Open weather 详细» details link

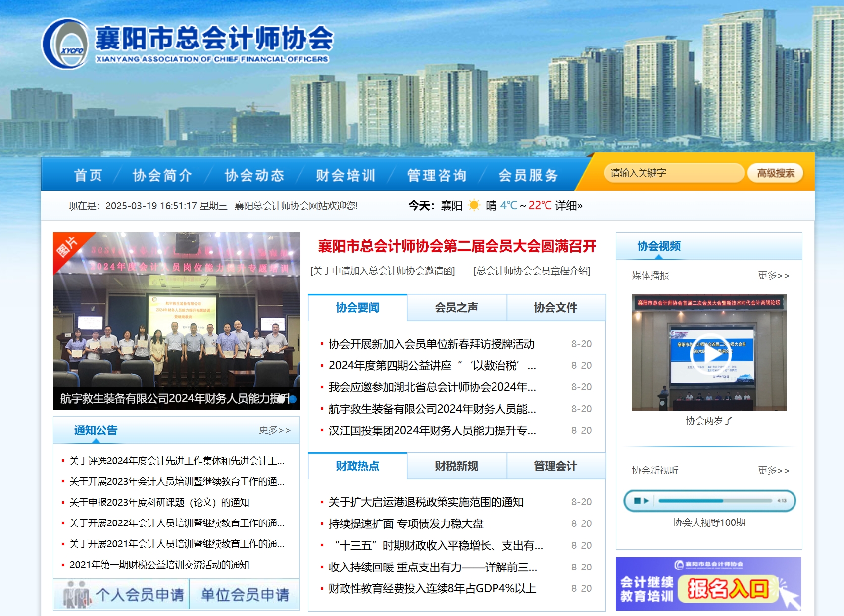click(x=568, y=205)
